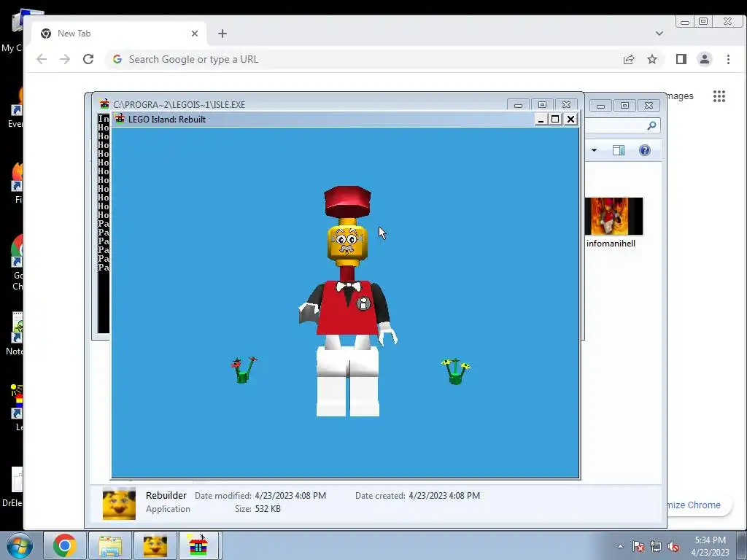Maximize the LEGO Island: Rebuilt window
This screenshot has width=747, height=560.
point(555,119)
